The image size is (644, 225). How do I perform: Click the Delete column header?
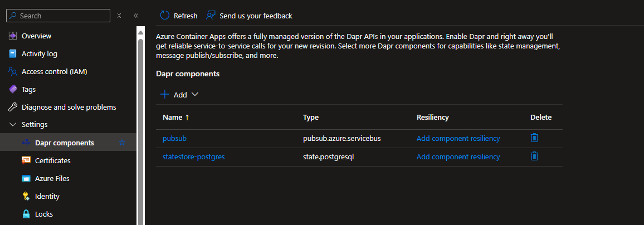[541, 118]
